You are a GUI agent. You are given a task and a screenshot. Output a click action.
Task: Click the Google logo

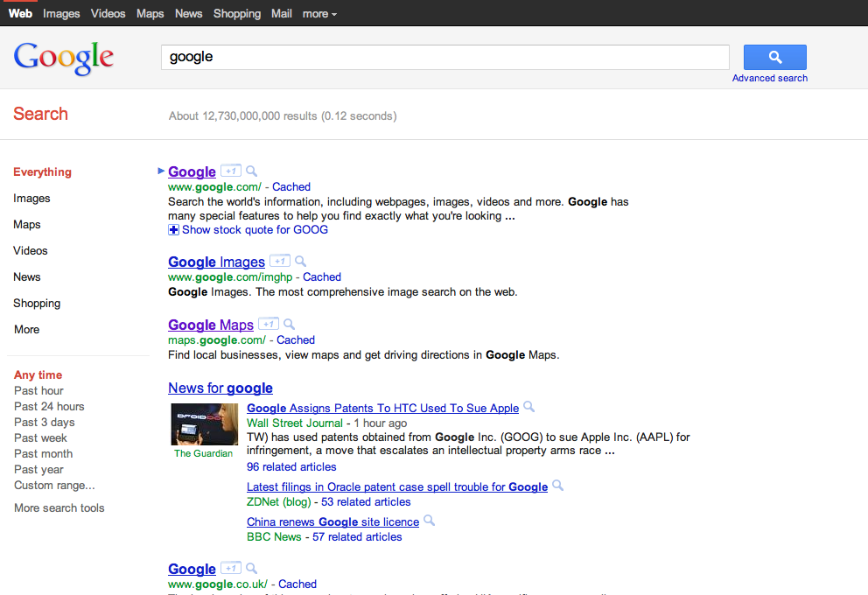coord(64,58)
